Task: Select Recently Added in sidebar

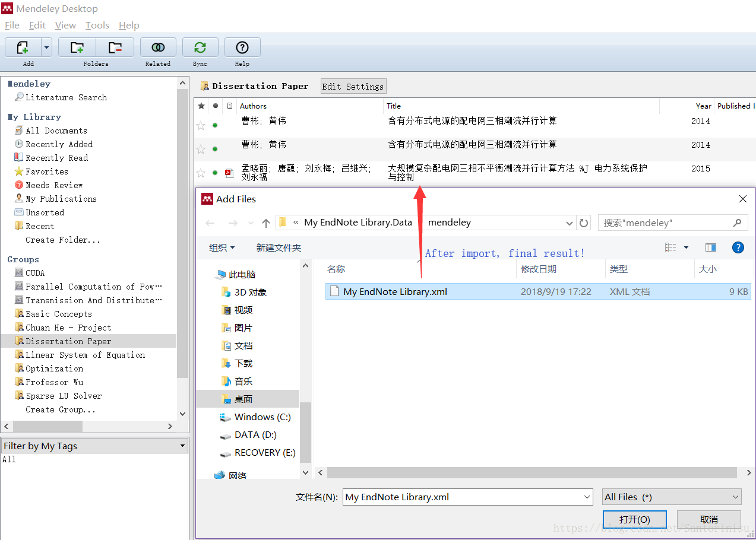Action: click(x=59, y=144)
